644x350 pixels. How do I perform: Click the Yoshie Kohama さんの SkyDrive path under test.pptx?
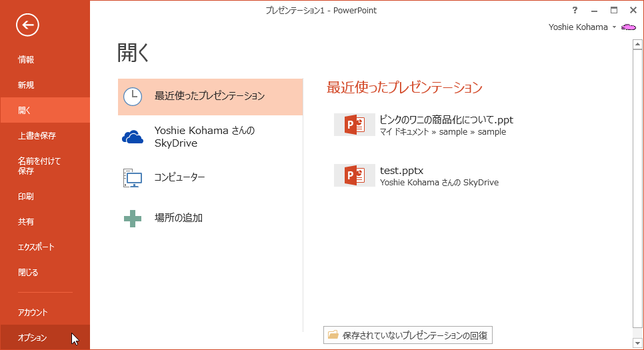point(439,183)
